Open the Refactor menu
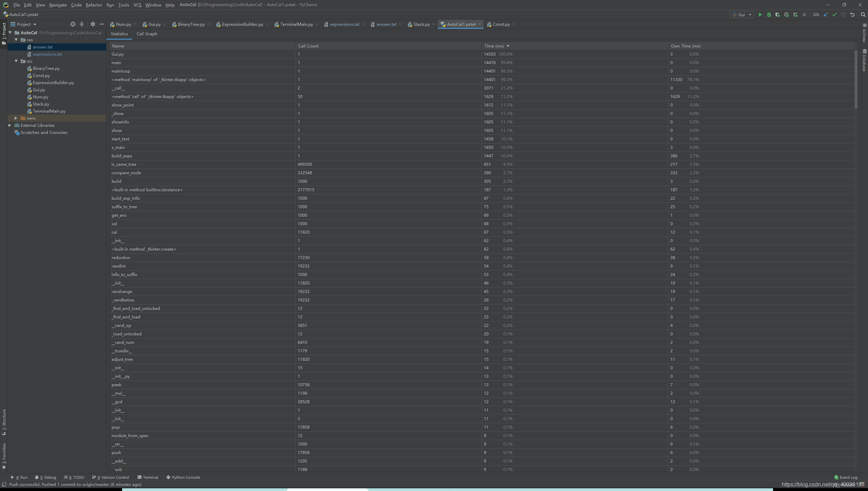 pos(94,5)
